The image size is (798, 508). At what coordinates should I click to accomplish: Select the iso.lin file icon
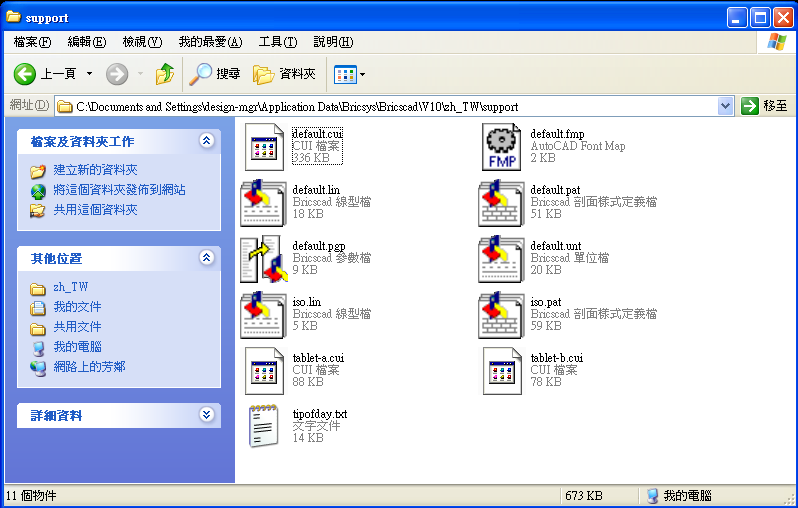tap(263, 315)
